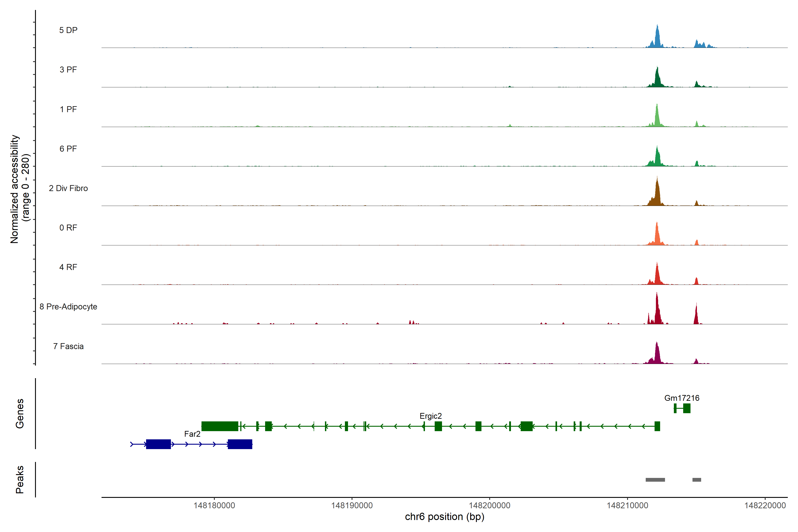Image resolution: width=798 pixels, height=532 pixels.
Task: Click the 3 PF track label
Action: coord(68,70)
